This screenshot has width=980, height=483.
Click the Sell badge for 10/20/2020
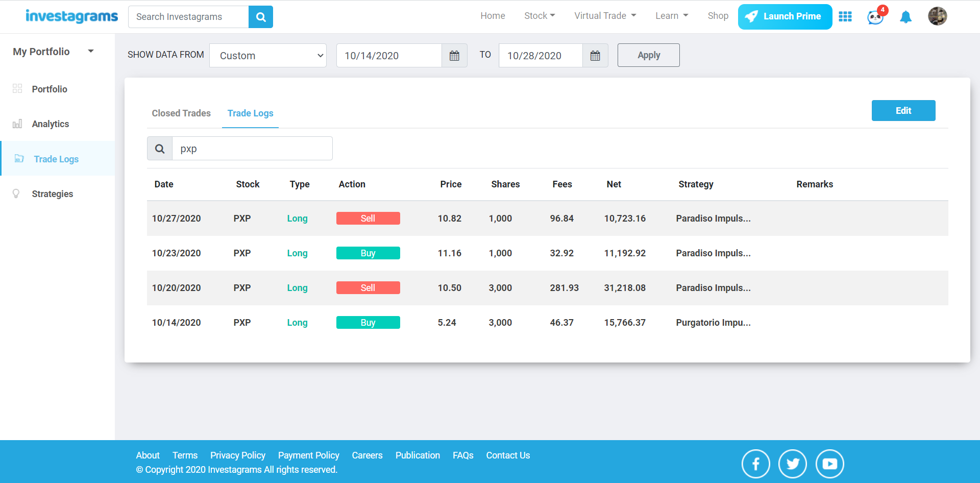tap(368, 287)
